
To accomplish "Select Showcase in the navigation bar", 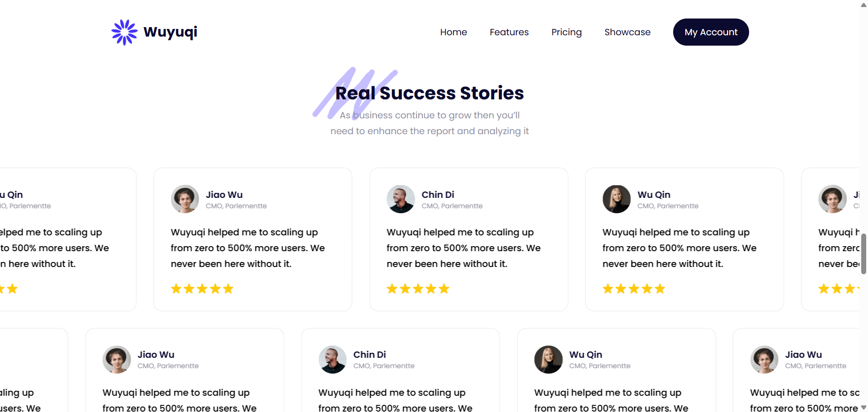I will [x=627, y=32].
